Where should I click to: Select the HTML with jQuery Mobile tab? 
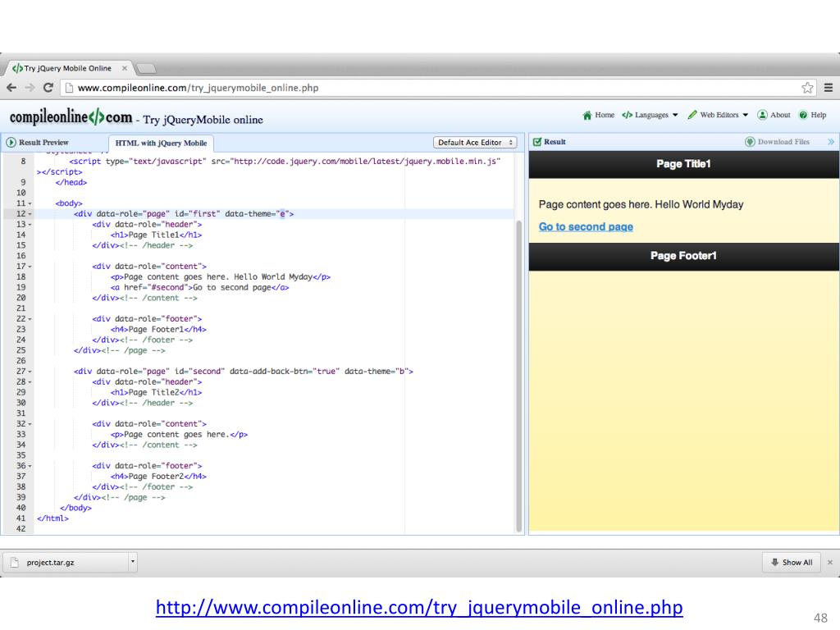(162, 143)
